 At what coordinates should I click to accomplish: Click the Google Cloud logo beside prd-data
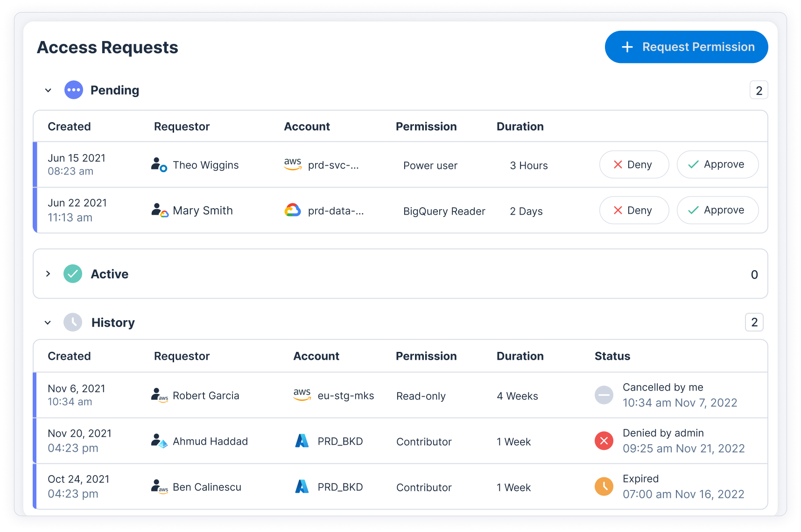(293, 210)
